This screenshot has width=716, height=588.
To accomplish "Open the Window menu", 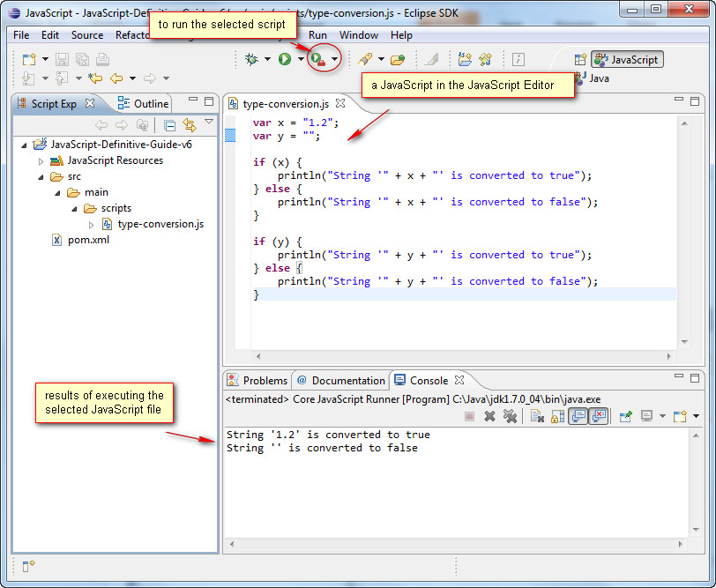I will coord(359,35).
